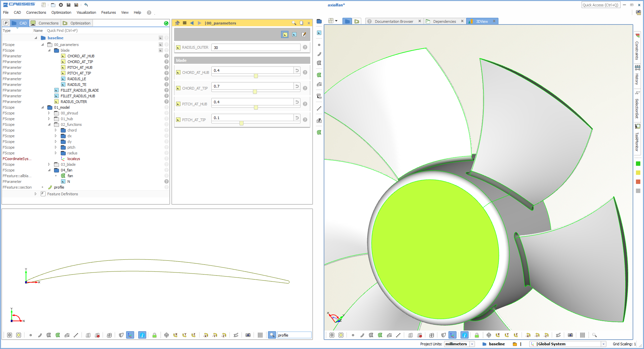Select the isometric cube view icon
644x349 pixels.
[489, 335]
